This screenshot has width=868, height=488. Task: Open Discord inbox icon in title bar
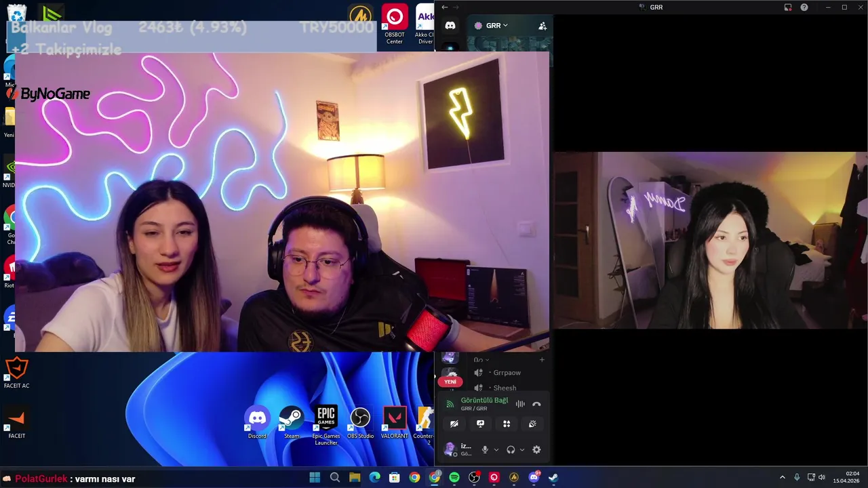point(788,7)
